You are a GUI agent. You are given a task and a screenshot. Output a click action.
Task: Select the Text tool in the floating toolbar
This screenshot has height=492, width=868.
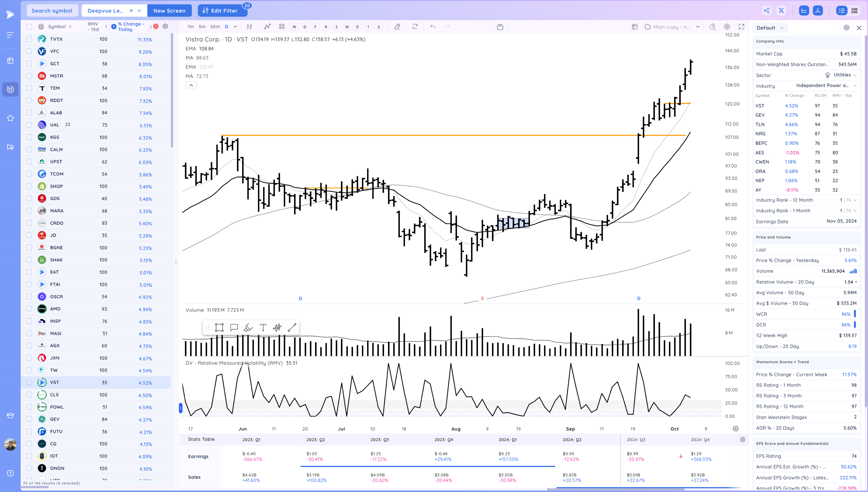[263, 327]
